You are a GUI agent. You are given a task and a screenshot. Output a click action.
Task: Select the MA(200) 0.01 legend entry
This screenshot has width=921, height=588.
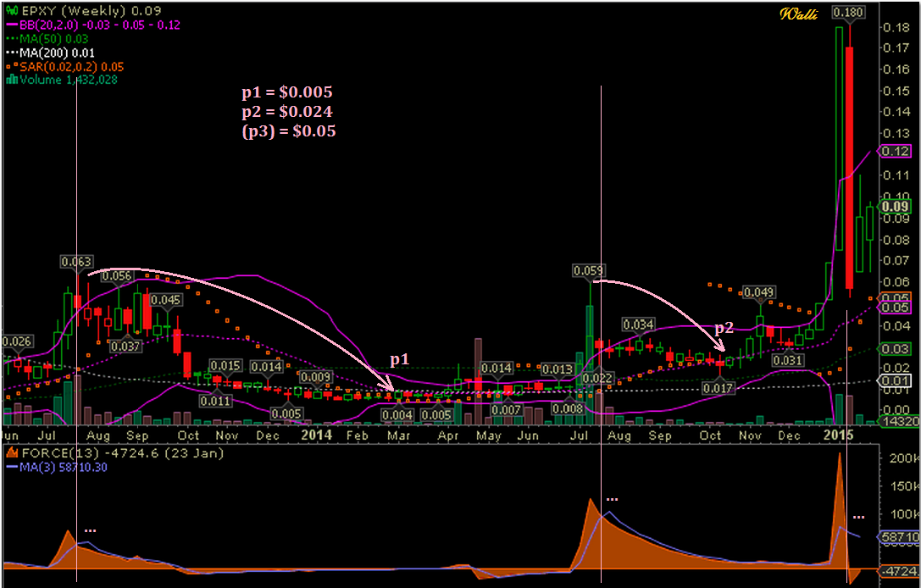(x=57, y=53)
